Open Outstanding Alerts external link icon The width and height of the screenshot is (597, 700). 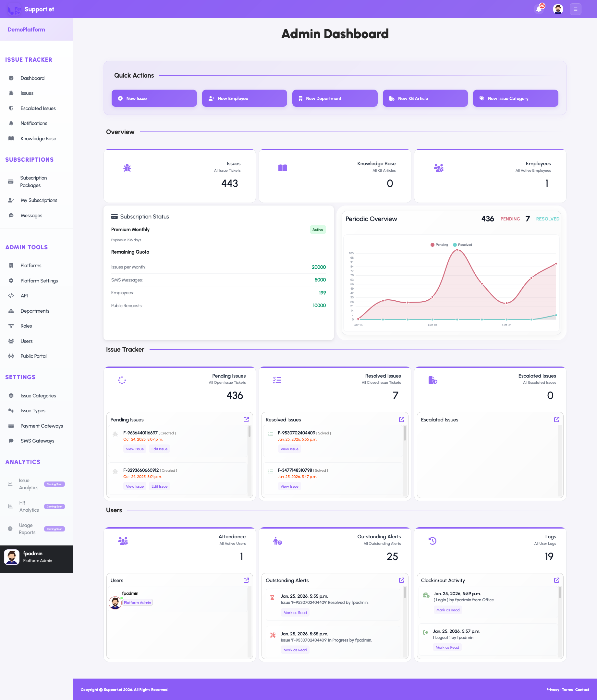[401, 580]
